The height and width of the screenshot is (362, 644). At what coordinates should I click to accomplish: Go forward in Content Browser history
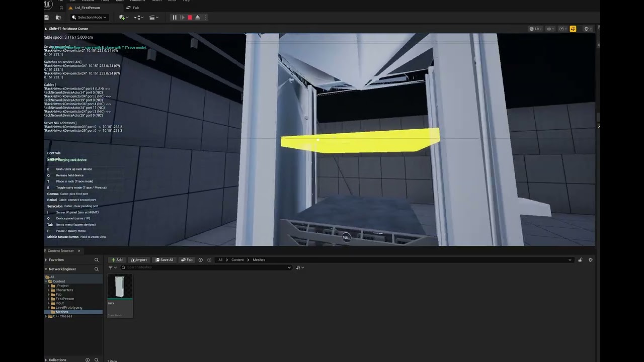pyautogui.click(x=209, y=260)
